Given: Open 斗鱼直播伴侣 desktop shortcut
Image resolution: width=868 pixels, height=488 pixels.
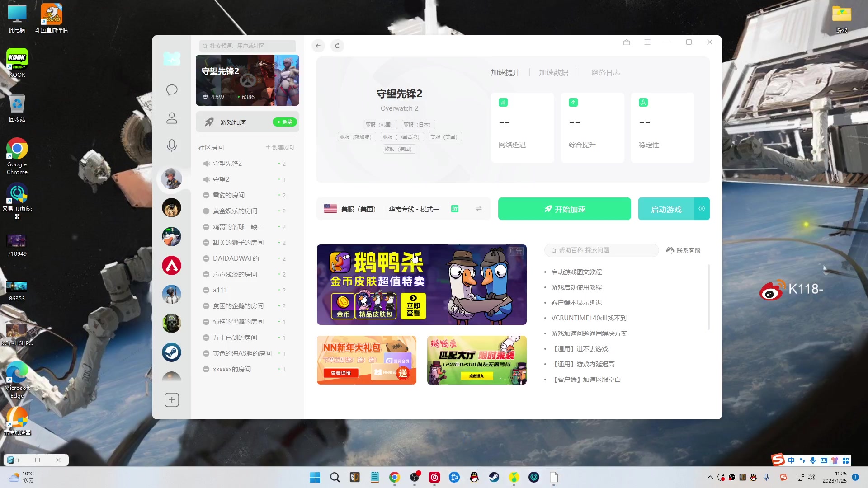Looking at the screenshot, I should click(52, 18).
